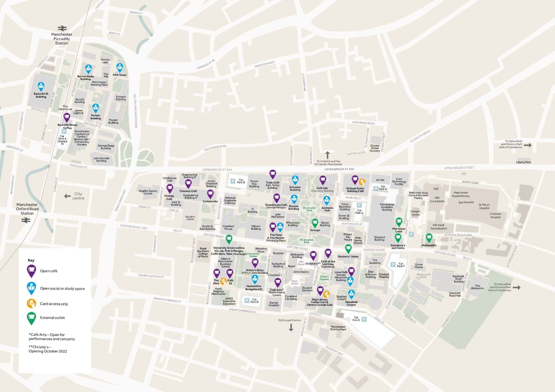The image size is (555, 392).
Task: Click the Collaborate café pin
Action: coord(210,194)
